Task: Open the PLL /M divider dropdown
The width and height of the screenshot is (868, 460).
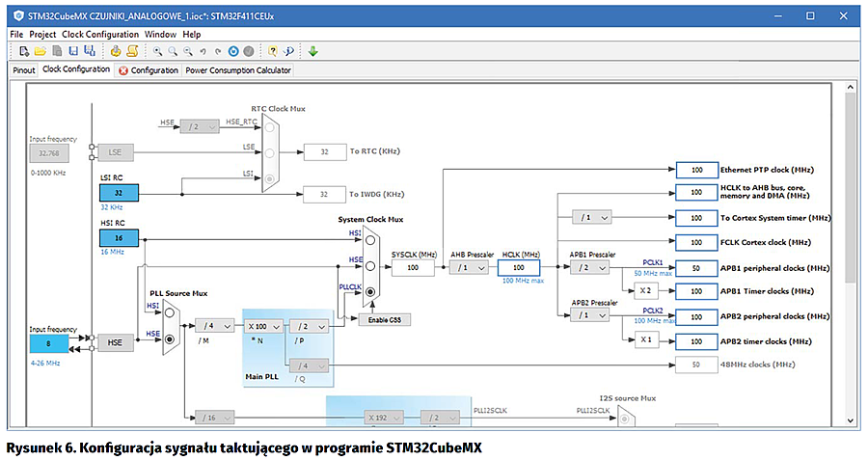Action: click(x=214, y=325)
